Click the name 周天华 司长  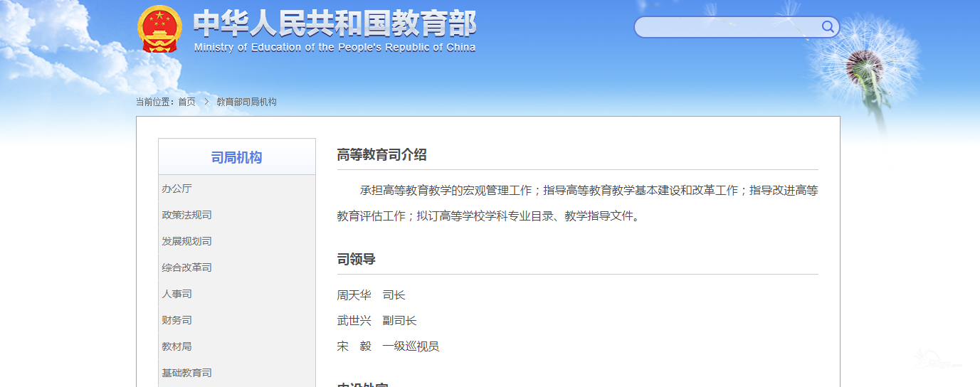click(371, 295)
